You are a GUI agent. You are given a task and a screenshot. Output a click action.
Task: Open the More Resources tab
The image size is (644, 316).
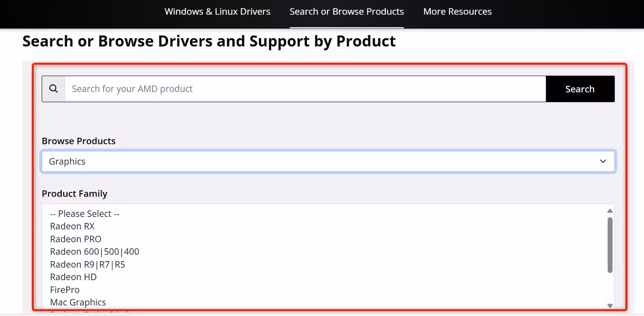(457, 12)
